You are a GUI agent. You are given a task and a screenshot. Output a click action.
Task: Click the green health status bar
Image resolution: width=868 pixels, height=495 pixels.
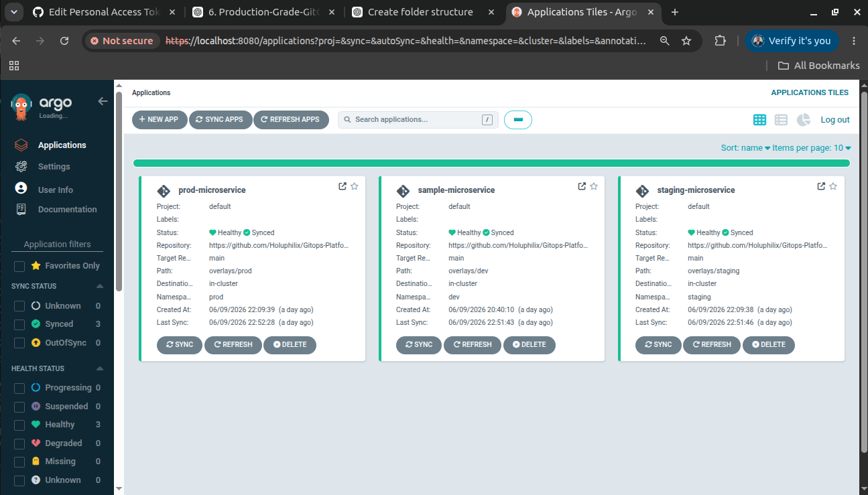click(491, 163)
